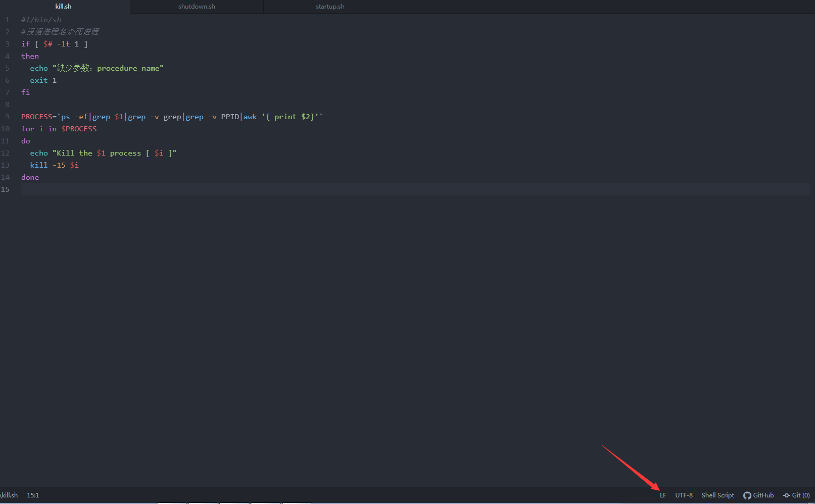Open the Git (0) status panel
Viewport: 815px width, 504px height.
pos(796,495)
